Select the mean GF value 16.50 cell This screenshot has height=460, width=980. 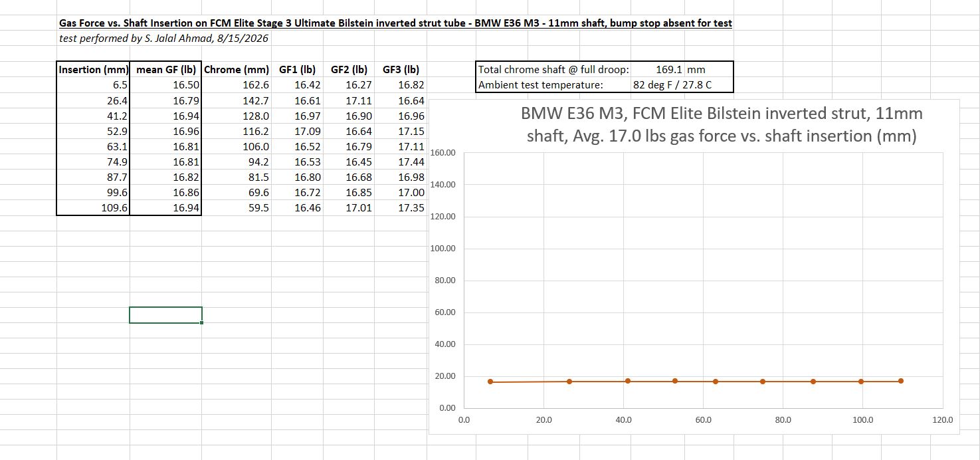[165, 84]
